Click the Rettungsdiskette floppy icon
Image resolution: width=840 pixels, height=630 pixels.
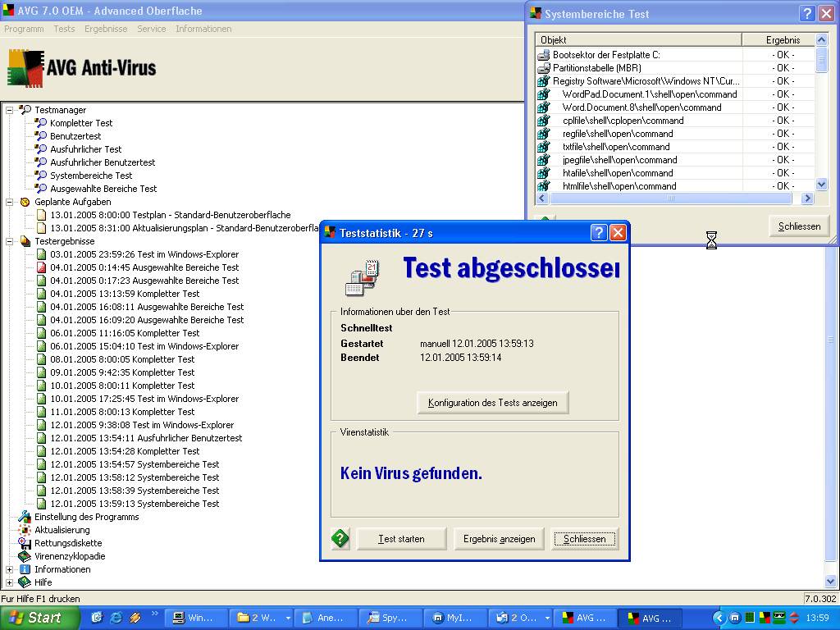pos(25,543)
